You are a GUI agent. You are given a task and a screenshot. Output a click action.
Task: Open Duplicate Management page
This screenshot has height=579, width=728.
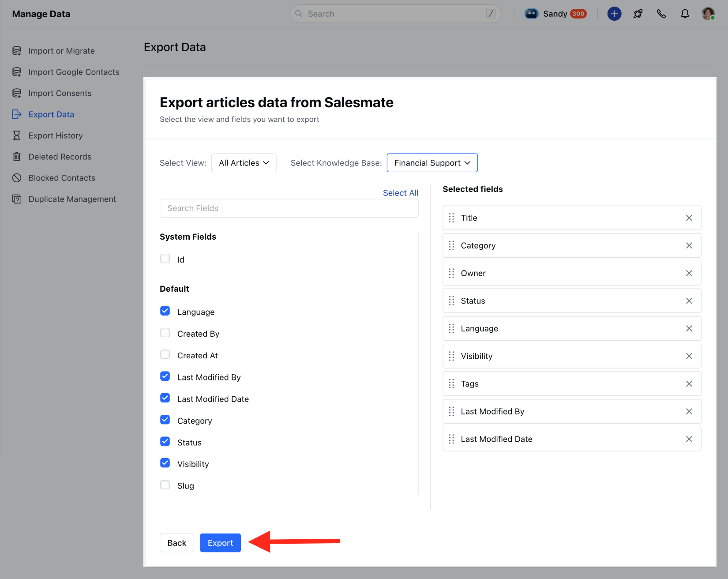click(x=72, y=199)
